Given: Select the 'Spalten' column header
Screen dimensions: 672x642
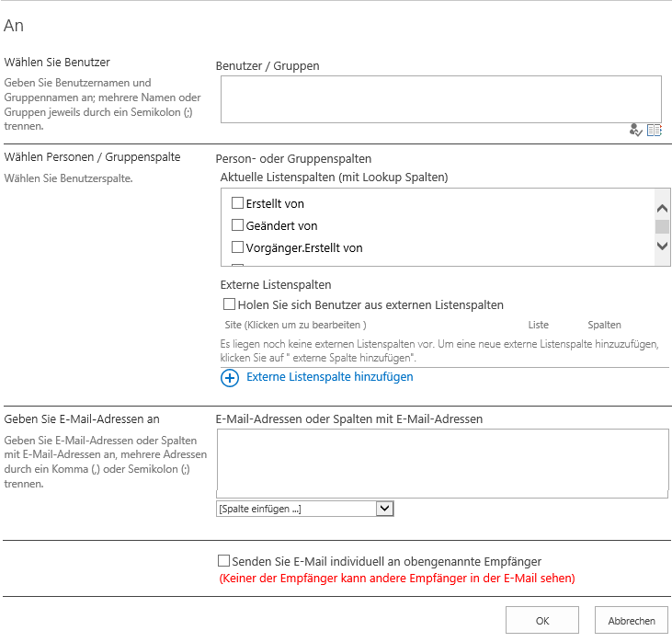Looking at the screenshot, I should point(604,325).
